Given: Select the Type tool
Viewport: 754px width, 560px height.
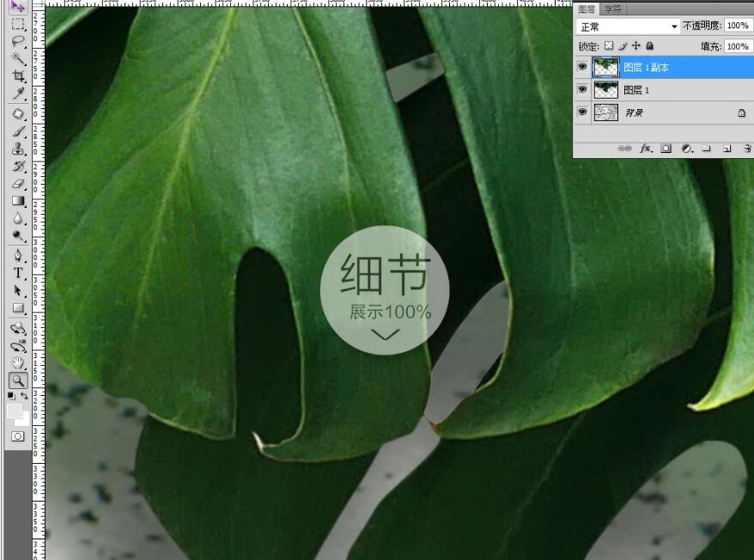Looking at the screenshot, I should [x=17, y=273].
